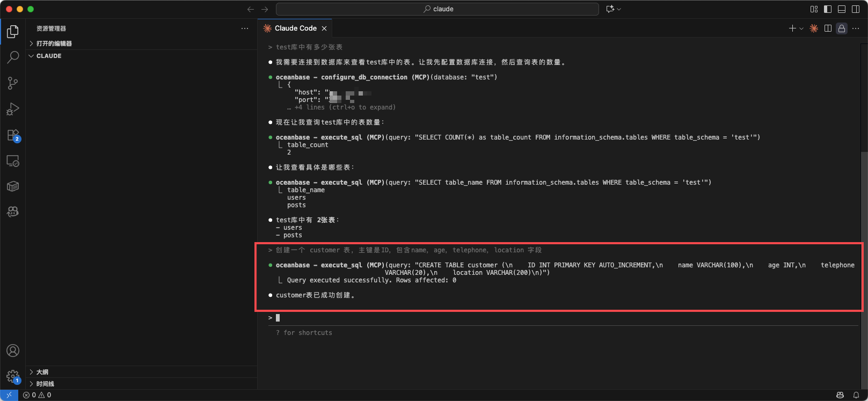868x401 pixels.
Task: Close the Claude Code tab
Action: click(324, 28)
